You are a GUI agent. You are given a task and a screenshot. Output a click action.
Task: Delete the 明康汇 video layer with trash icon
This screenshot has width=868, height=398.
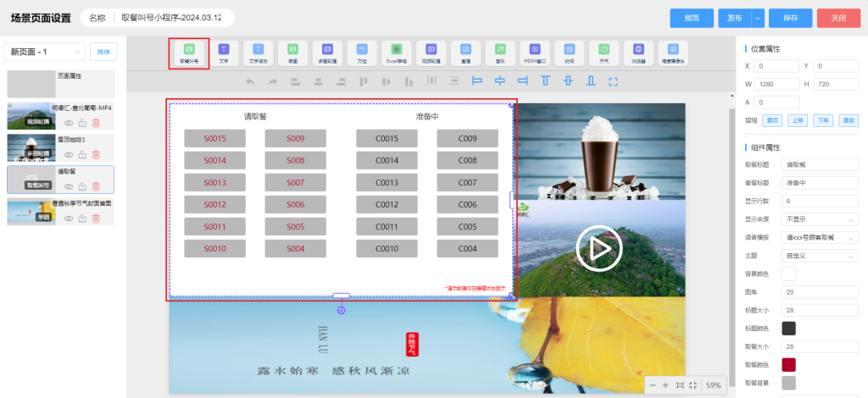pos(96,124)
